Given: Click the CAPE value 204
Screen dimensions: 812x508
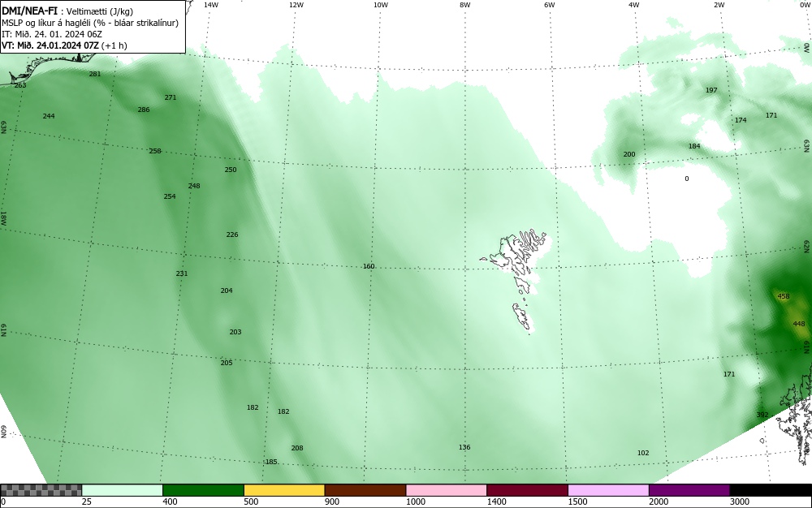Looking at the screenshot, I should (x=227, y=291).
